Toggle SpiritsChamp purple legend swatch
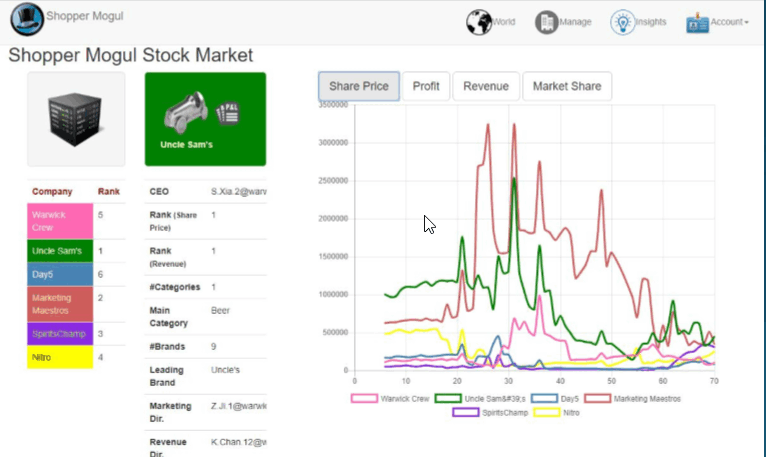This screenshot has width=766, height=457. pos(466,413)
